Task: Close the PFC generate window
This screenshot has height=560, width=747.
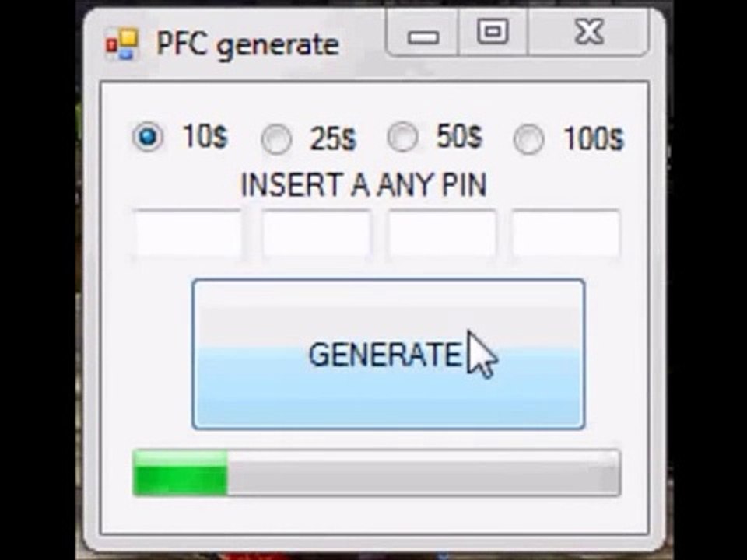Action: 588,33
